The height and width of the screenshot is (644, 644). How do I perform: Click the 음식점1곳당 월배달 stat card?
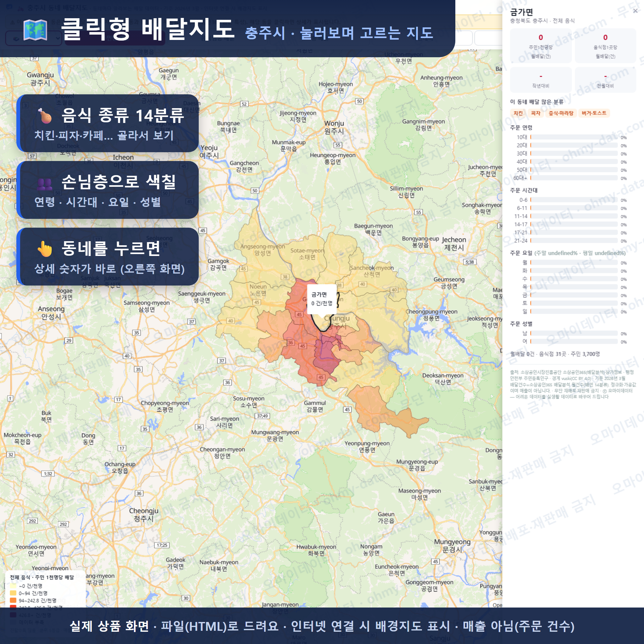coord(605,46)
